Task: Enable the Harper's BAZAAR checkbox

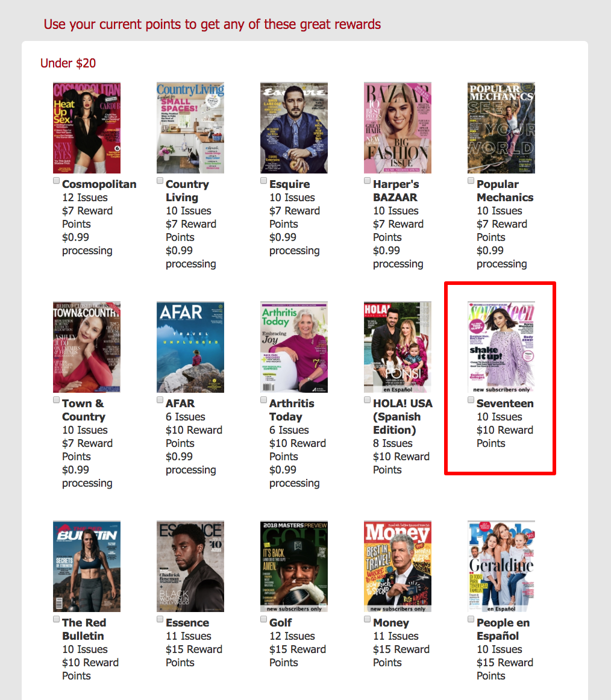Action: coord(368,181)
